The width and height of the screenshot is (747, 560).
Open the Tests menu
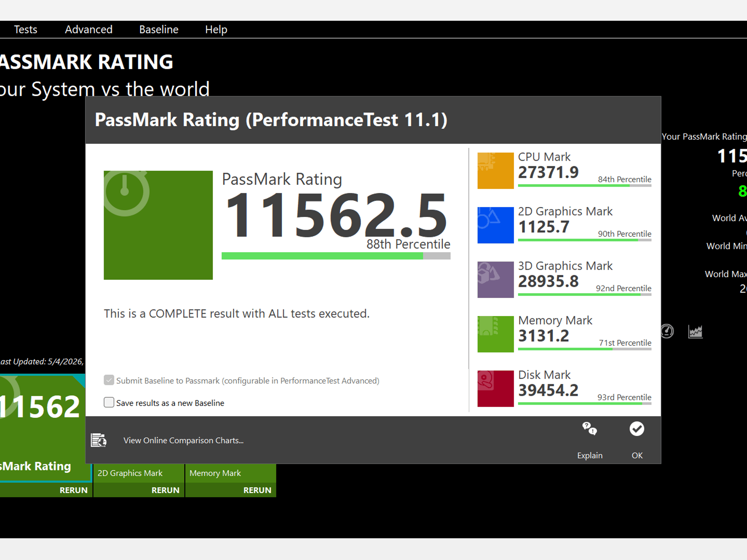(26, 30)
